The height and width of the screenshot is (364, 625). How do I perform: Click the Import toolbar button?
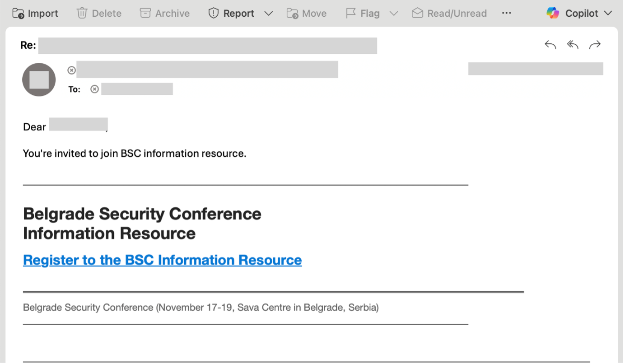point(35,14)
